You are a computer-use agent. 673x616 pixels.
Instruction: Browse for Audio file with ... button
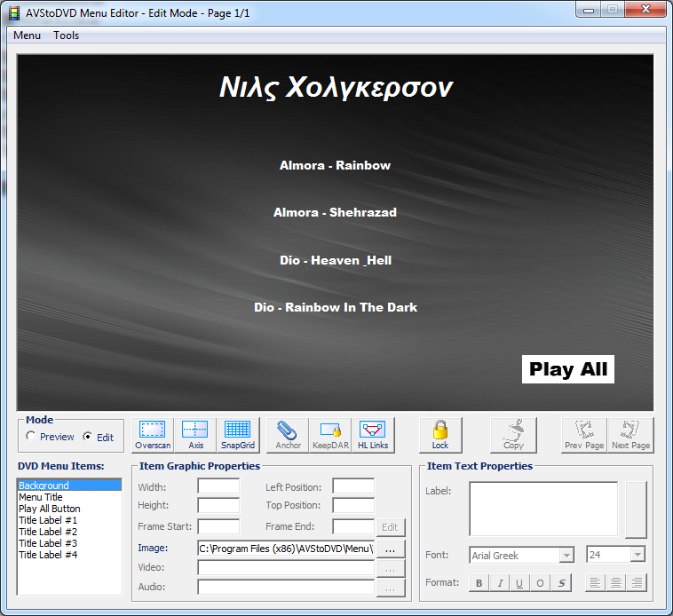click(x=390, y=588)
